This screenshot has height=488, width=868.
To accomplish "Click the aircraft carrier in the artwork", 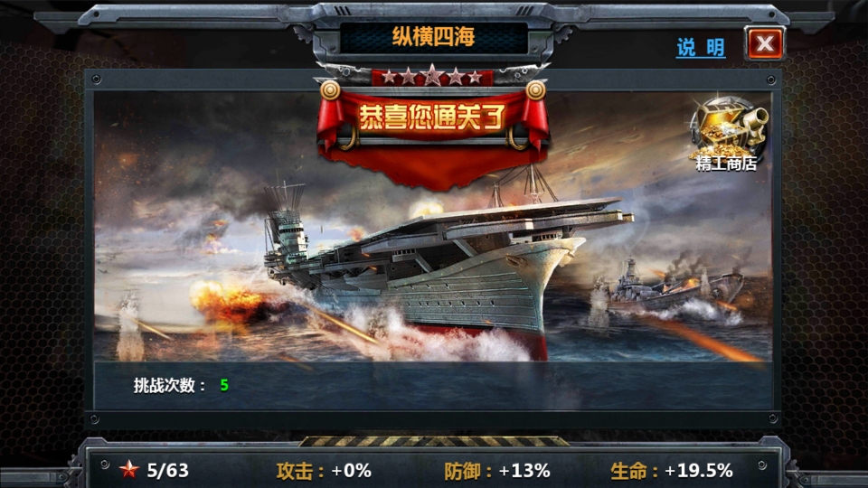I will pyautogui.click(x=438, y=266).
